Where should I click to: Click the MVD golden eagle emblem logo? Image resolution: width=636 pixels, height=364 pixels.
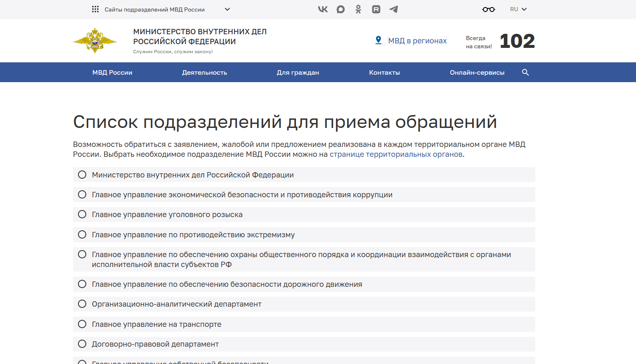coord(95,41)
